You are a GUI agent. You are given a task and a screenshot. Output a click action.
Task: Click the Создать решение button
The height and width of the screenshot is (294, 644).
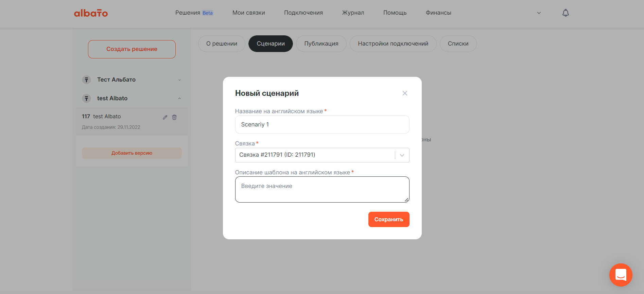[x=132, y=49]
